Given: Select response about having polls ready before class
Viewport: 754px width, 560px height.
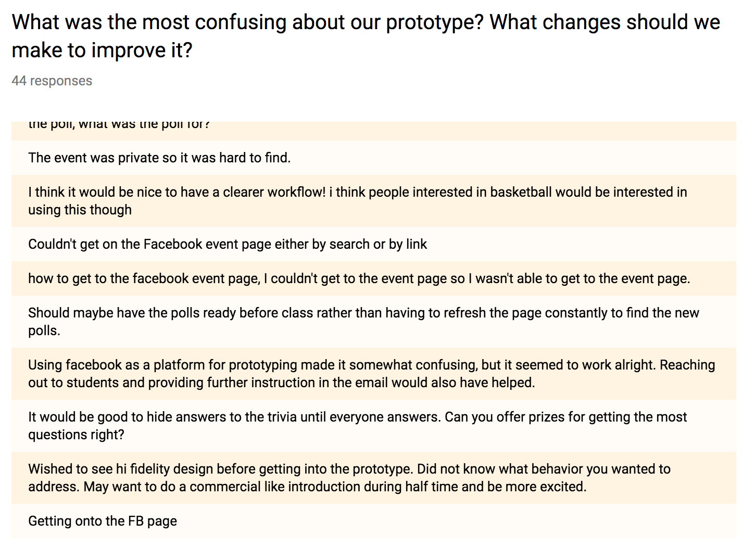Looking at the screenshot, I should [374, 322].
